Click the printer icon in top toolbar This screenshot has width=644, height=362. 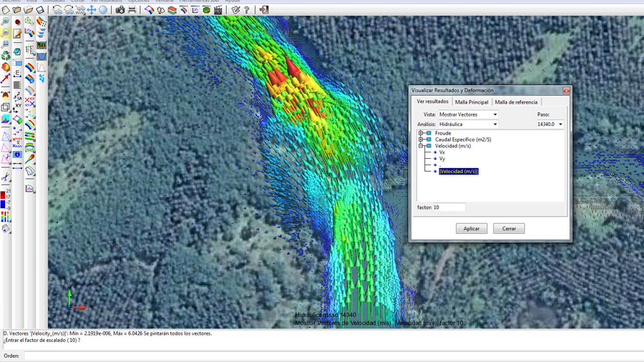tap(132, 10)
